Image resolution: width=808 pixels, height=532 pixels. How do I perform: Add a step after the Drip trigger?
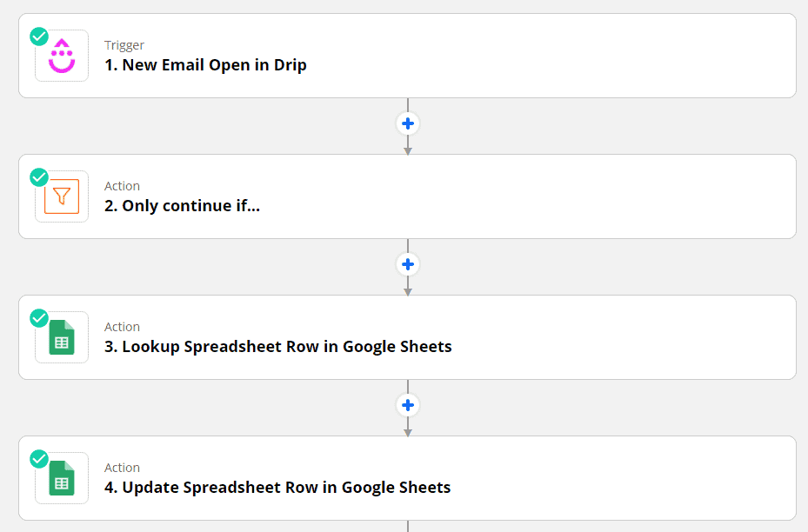[x=408, y=123]
